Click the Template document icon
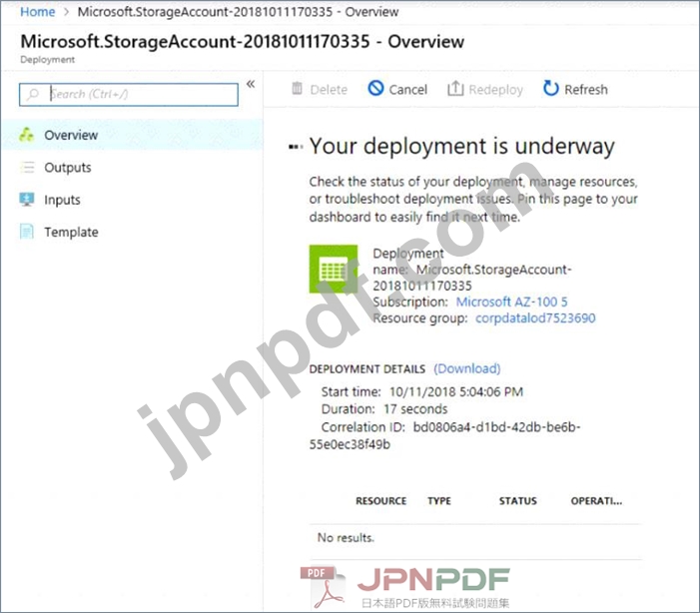This screenshot has width=700, height=613. pos(27,232)
